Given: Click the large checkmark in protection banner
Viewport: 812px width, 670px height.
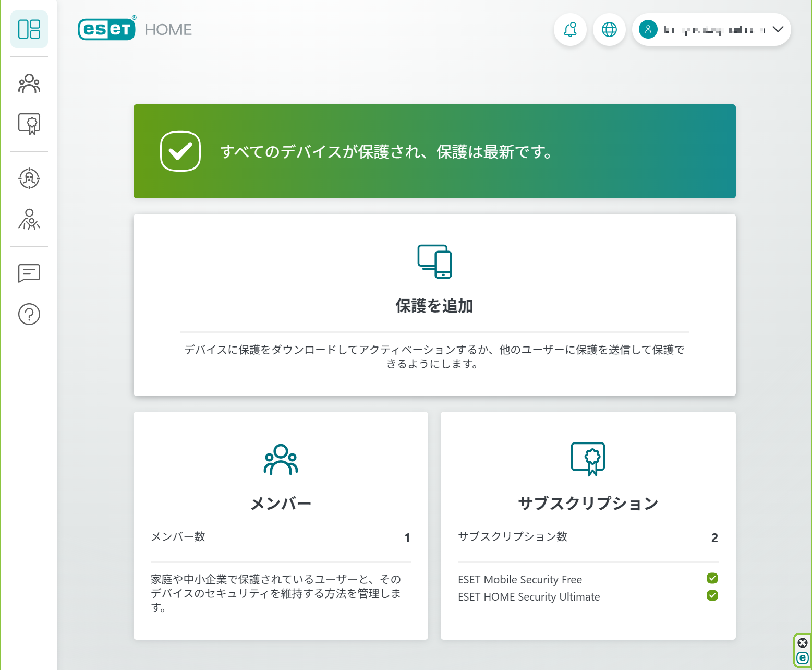Looking at the screenshot, I should click(x=180, y=151).
